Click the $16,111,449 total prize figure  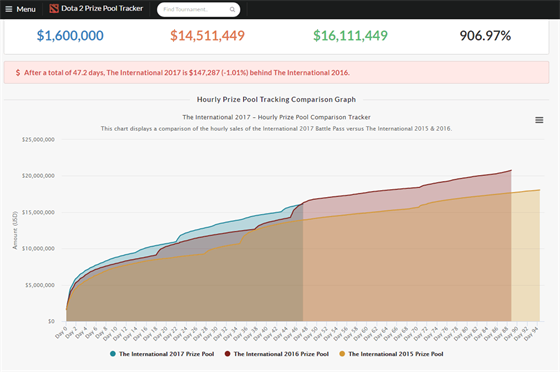pyautogui.click(x=350, y=35)
